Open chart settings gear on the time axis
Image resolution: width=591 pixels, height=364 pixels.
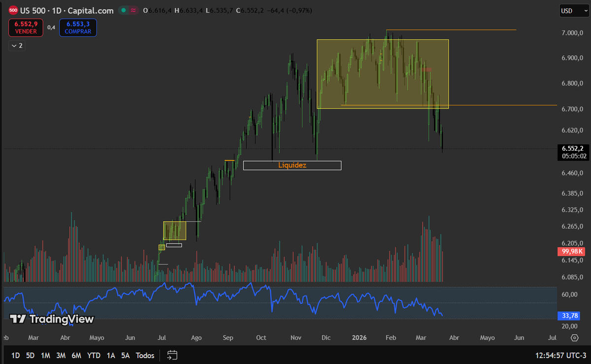pos(574,338)
